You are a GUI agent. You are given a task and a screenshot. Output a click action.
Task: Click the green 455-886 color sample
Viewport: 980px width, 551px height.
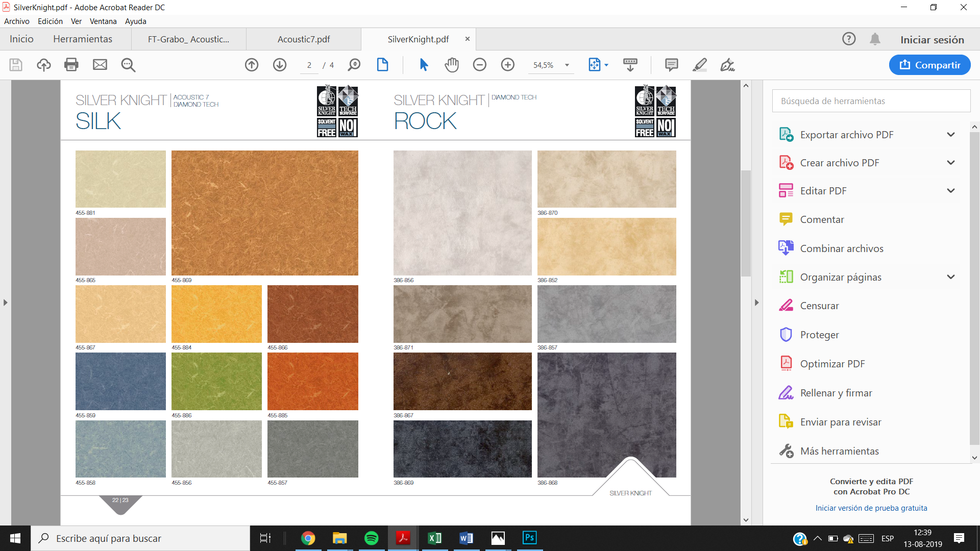click(216, 381)
